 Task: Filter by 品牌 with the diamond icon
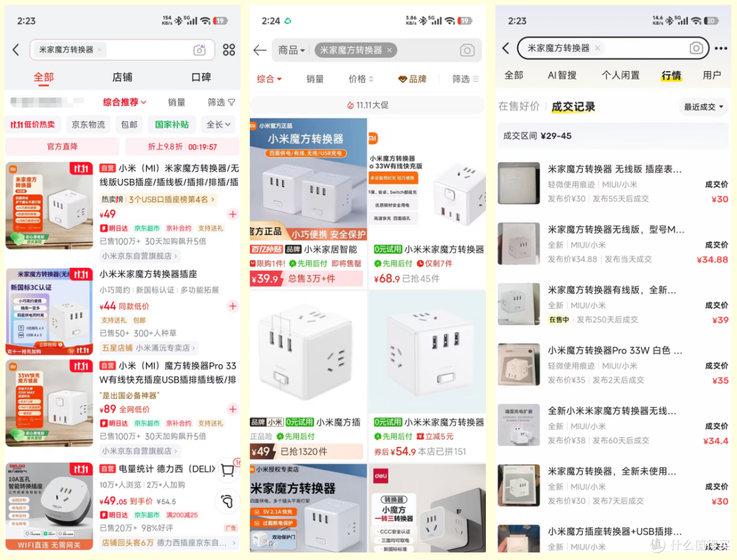click(x=412, y=79)
